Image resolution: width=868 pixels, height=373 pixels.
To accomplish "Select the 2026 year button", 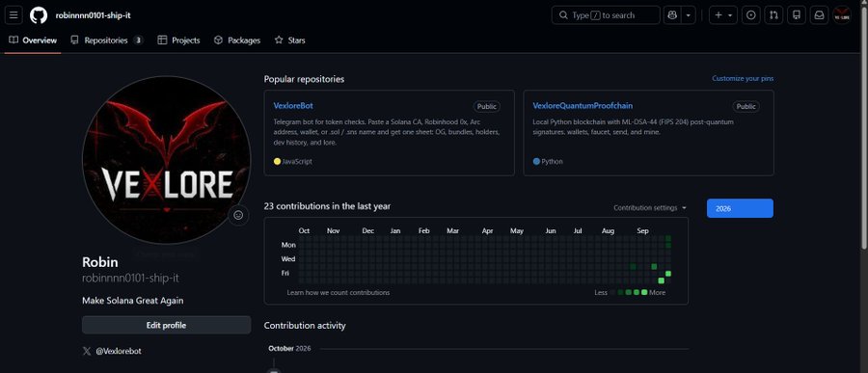I will 740,208.
